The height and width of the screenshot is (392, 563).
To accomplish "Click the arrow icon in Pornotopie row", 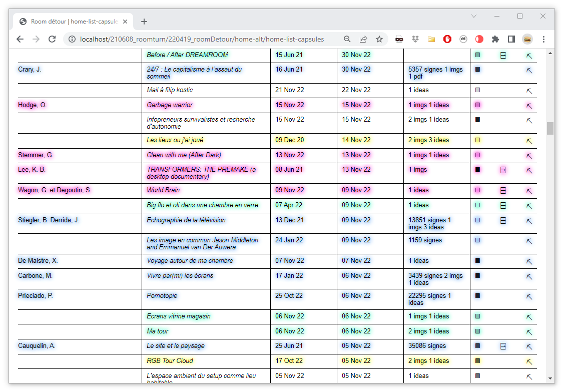I will (529, 296).
